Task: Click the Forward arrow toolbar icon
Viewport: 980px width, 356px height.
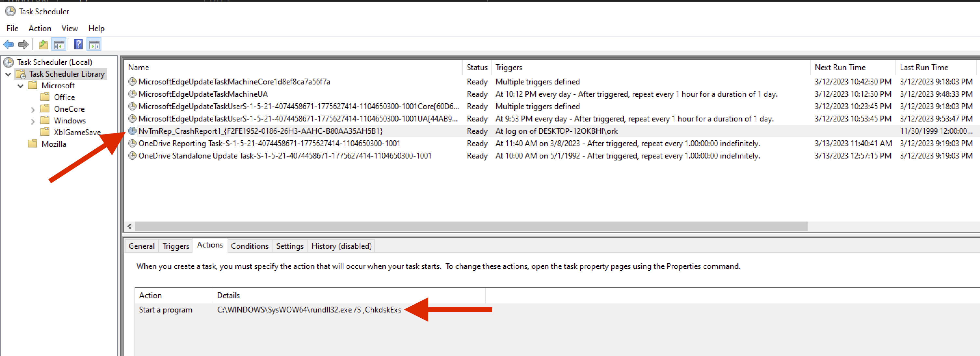Action: 24,45
